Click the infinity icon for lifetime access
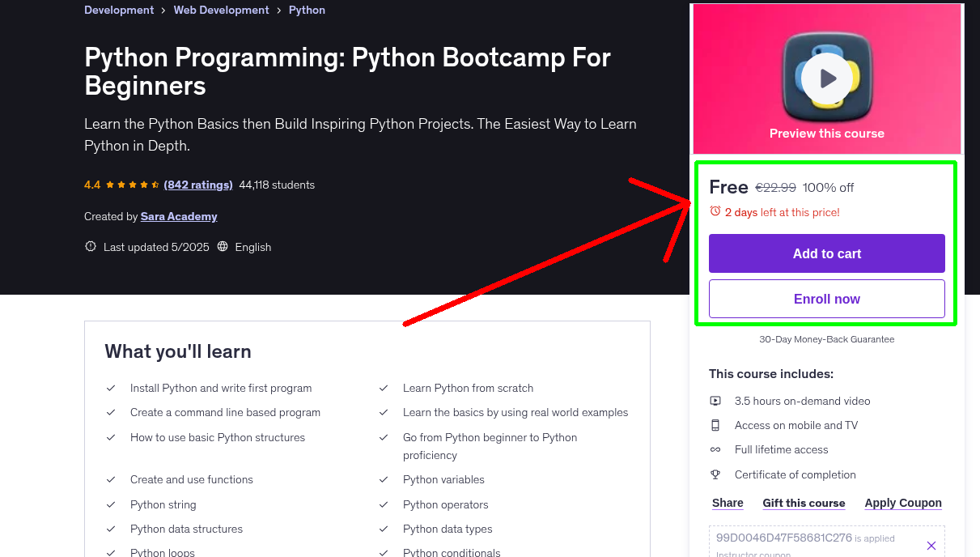The width and height of the screenshot is (980, 557). tap(715, 449)
